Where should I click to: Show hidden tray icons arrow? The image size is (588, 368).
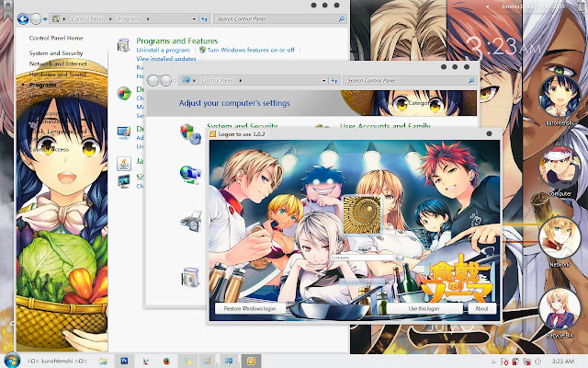[493, 362]
